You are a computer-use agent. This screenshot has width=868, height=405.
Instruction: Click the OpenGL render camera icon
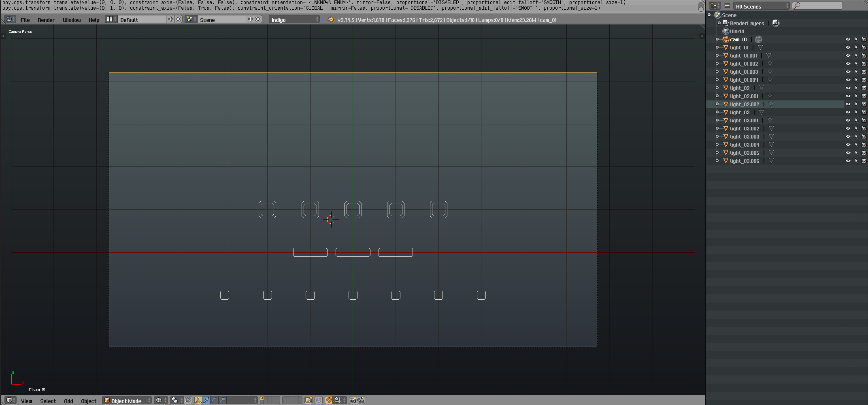click(353, 401)
